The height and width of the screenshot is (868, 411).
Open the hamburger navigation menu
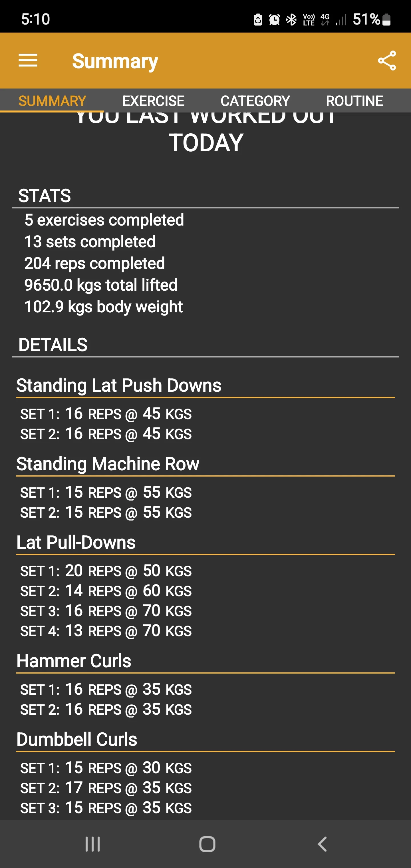(28, 61)
